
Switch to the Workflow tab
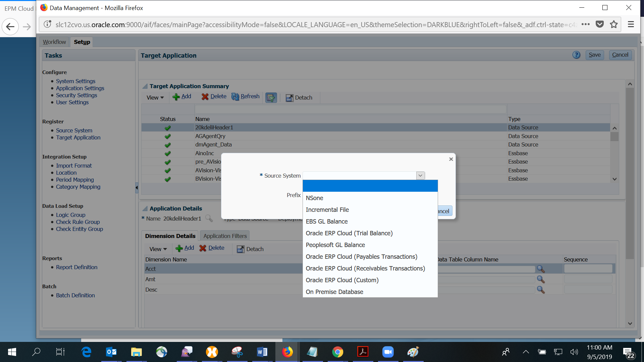[x=54, y=42]
